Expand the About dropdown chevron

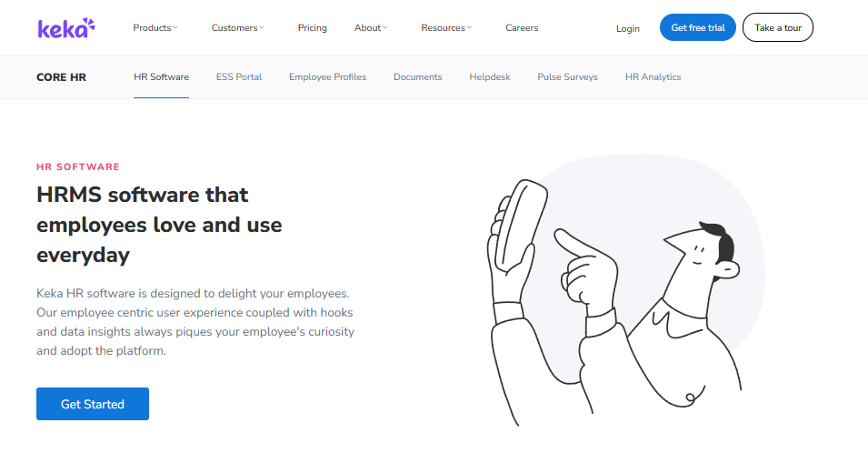(384, 27)
